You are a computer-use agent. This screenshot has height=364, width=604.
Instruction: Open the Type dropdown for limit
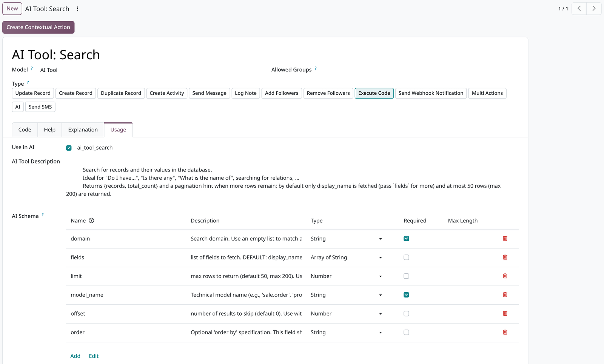coord(347,276)
